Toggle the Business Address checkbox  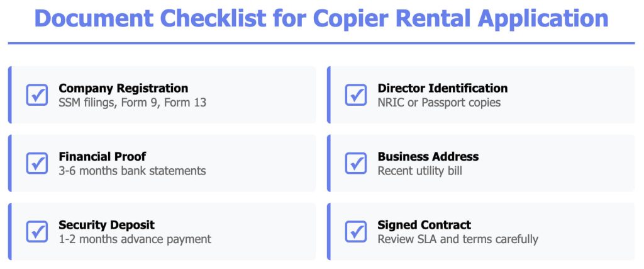pyautogui.click(x=356, y=163)
